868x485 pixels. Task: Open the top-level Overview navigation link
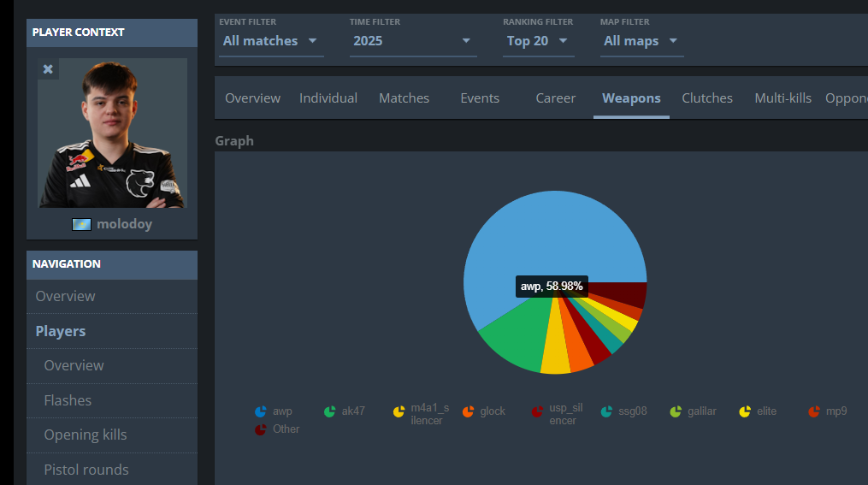pyautogui.click(x=112, y=296)
